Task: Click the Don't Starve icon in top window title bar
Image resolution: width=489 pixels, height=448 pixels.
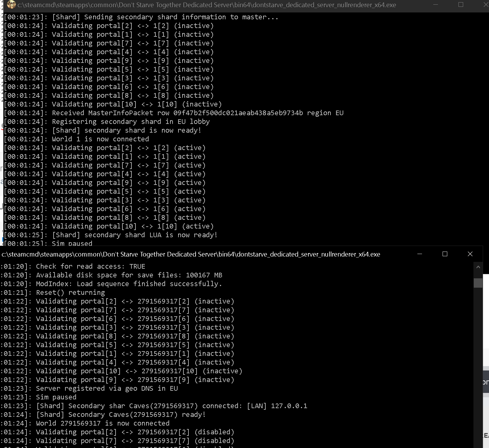Action: pos(11,5)
